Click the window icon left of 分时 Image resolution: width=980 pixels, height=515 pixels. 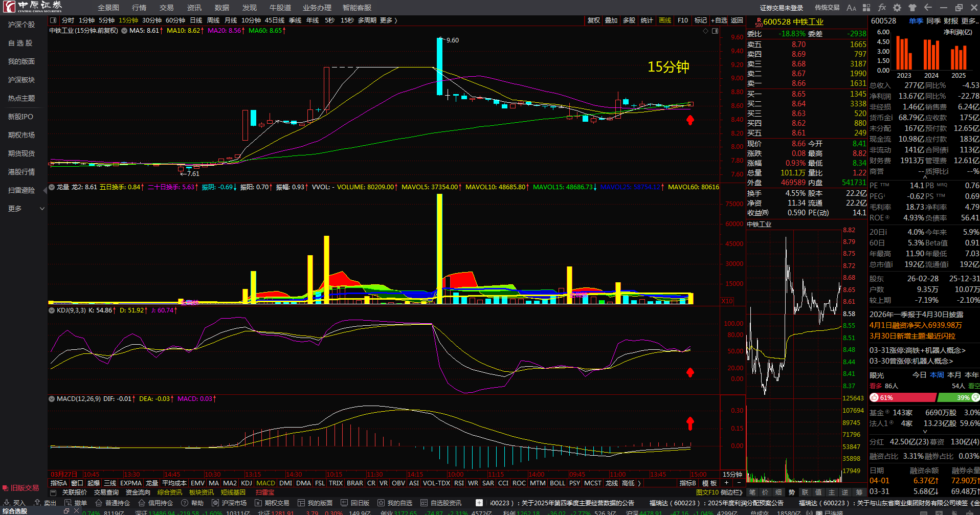click(53, 20)
